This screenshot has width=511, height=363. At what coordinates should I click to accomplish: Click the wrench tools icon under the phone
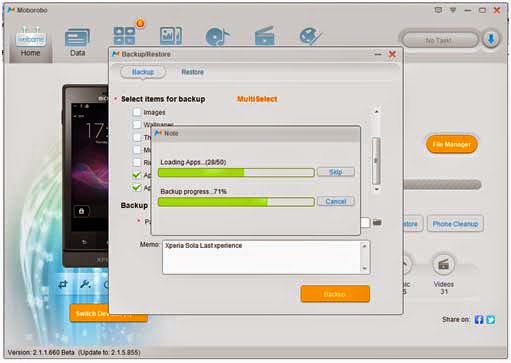pyautogui.click(x=85, y=284)
